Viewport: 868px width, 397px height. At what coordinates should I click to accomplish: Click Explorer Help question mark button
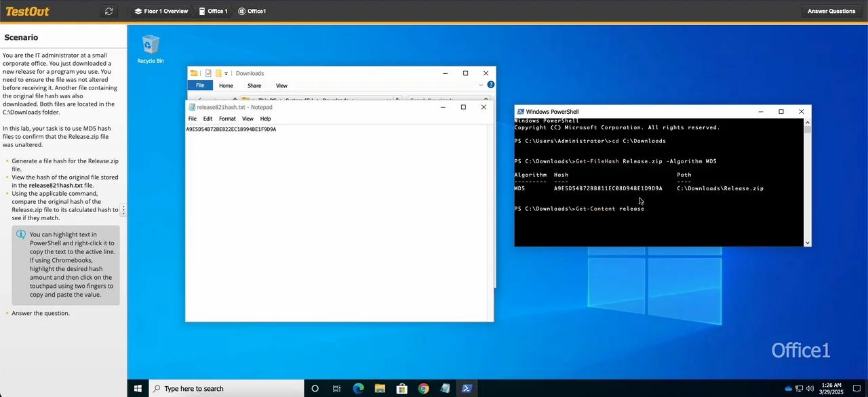490,85
